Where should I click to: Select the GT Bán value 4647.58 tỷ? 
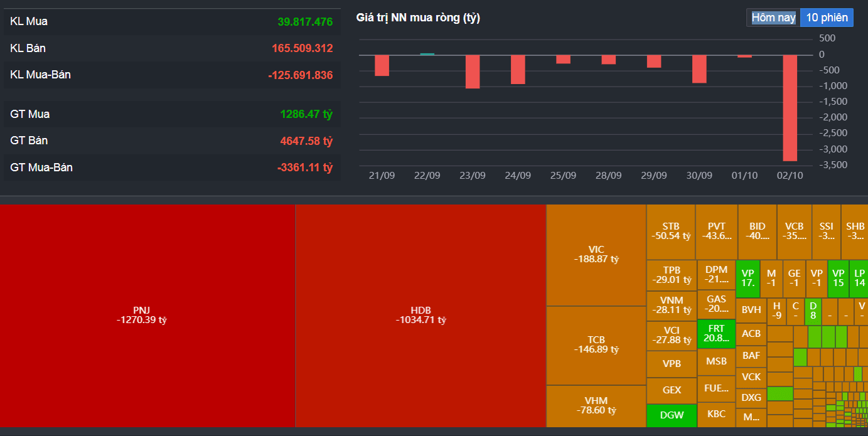[306, 141]
